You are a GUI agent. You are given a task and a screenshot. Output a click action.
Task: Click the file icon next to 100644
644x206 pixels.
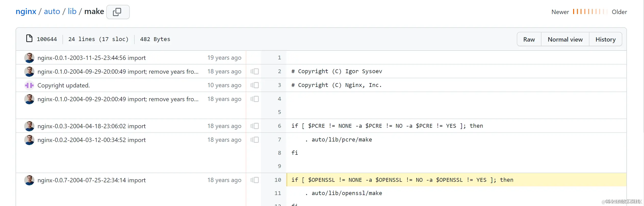pyautogui.click(x=29, y=38)
